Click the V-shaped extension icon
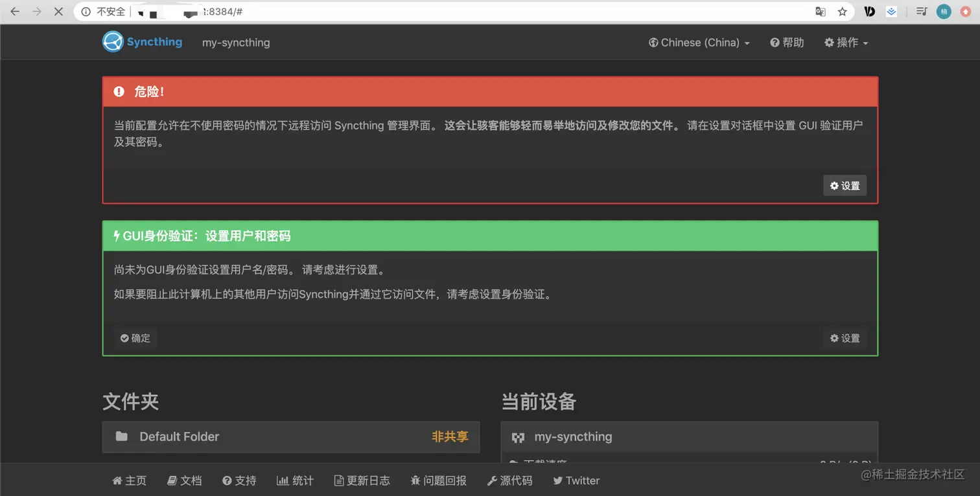The height and width of the screenshot is (496, 980). 870,12
